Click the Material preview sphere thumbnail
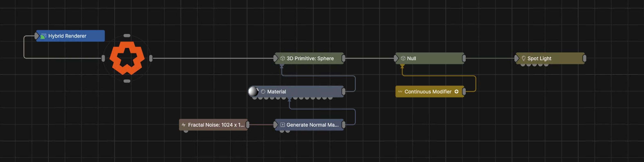 [x=253, y=91]
